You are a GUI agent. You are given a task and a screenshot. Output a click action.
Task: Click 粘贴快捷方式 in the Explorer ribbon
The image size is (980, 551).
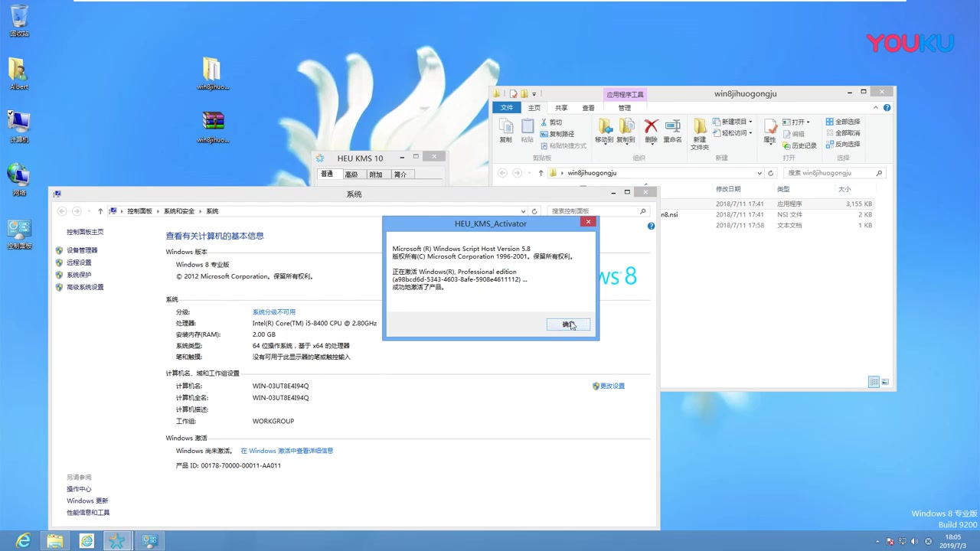pyautogui.click(x=563, y=145)
